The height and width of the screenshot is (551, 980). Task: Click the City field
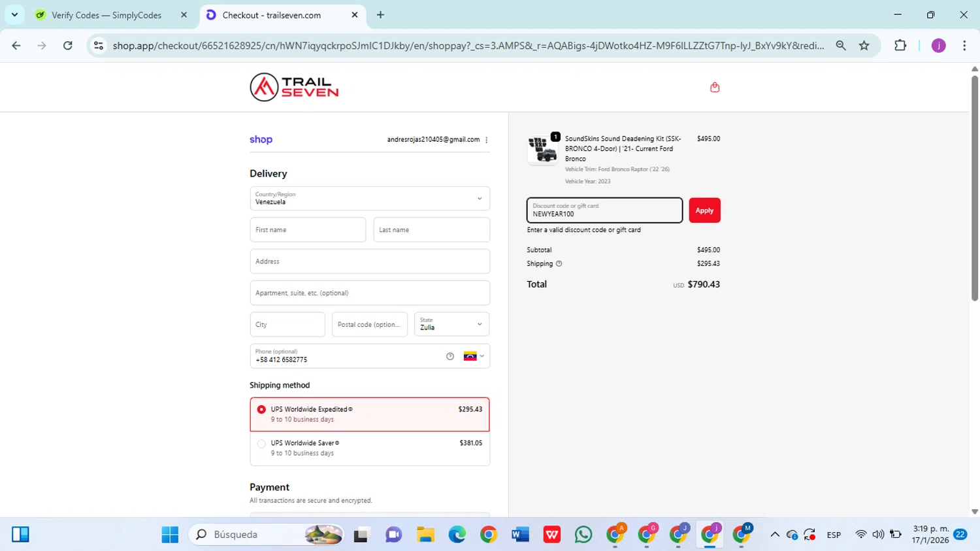tap(287, 324)
